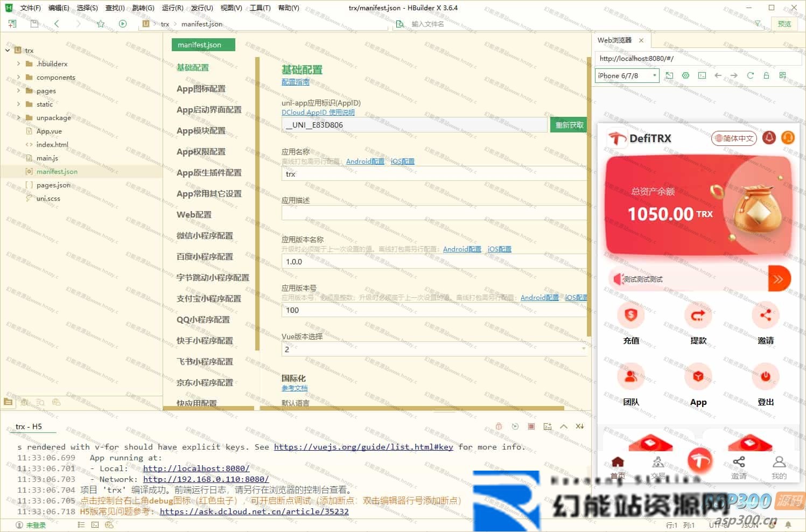Toggle the 简体中文 language switch
Image resolution: width=806 pixels, height=532 pixels.
click(734, 138)
